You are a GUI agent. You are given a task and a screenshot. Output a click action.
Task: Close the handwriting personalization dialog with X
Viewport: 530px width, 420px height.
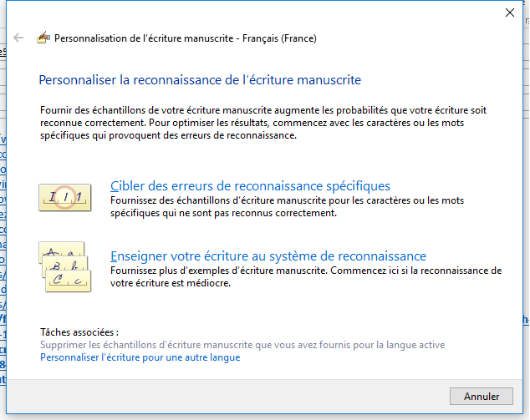click(510, 13)
